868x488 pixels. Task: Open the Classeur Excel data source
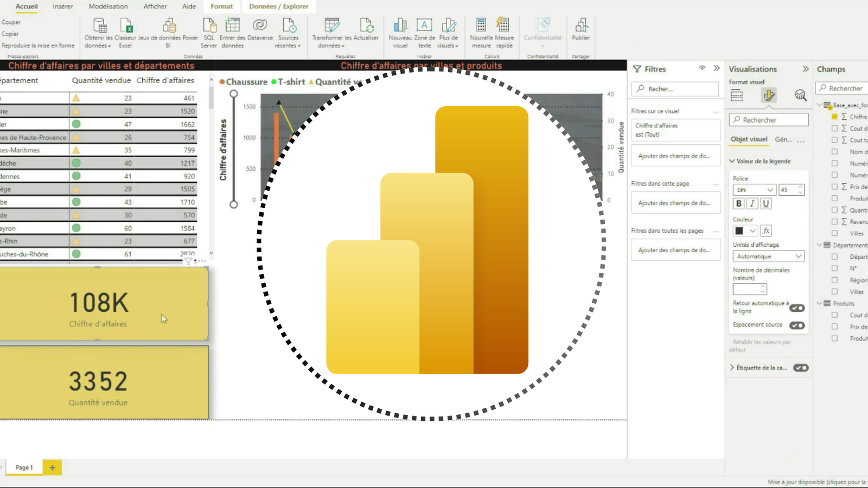(125, 33)
